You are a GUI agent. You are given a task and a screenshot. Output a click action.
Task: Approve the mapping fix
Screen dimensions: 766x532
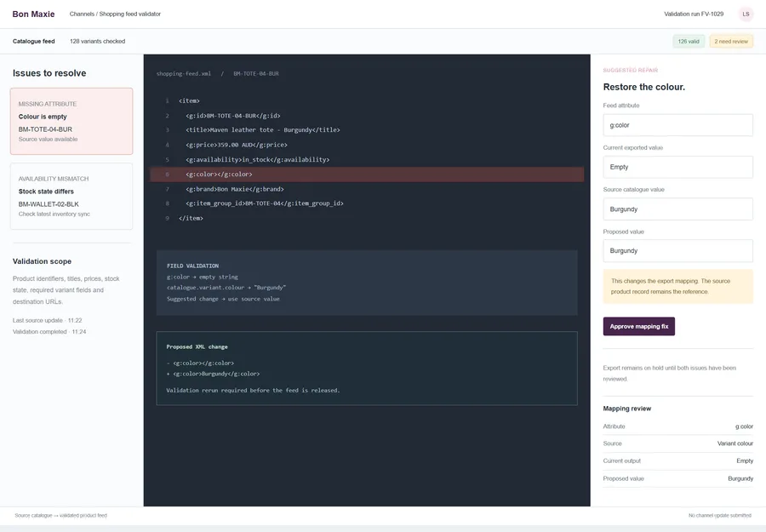(639, 326)
